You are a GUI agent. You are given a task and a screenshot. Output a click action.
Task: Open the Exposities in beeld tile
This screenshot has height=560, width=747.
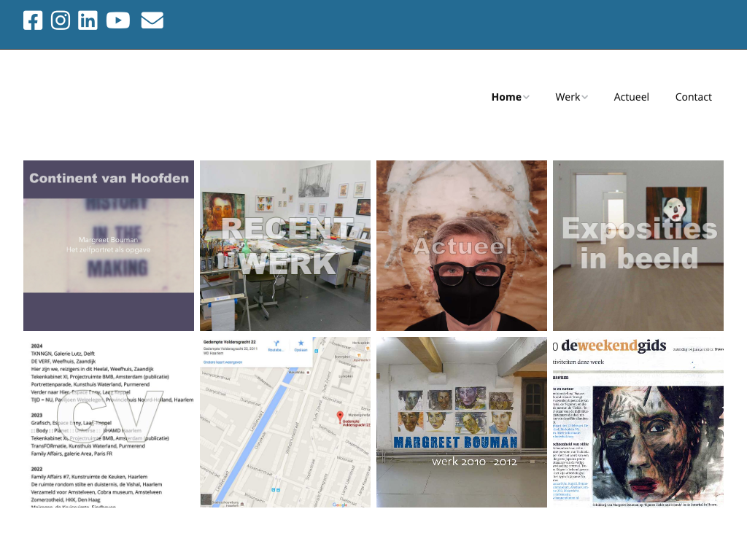click(638, 246)
